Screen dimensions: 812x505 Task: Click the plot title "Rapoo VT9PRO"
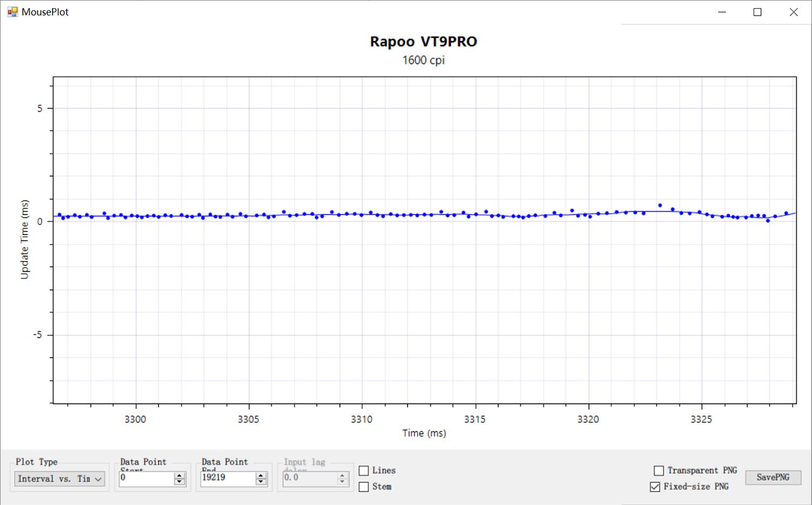point(423,42)
